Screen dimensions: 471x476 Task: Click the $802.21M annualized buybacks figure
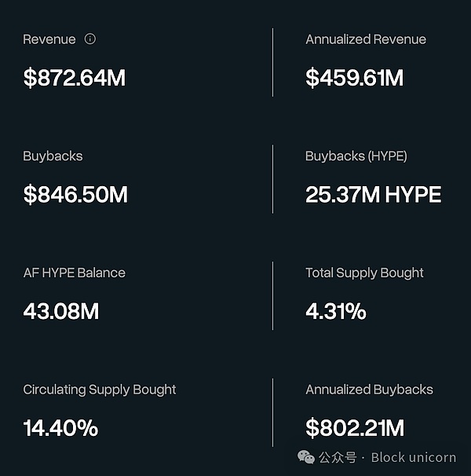[355, 428]
